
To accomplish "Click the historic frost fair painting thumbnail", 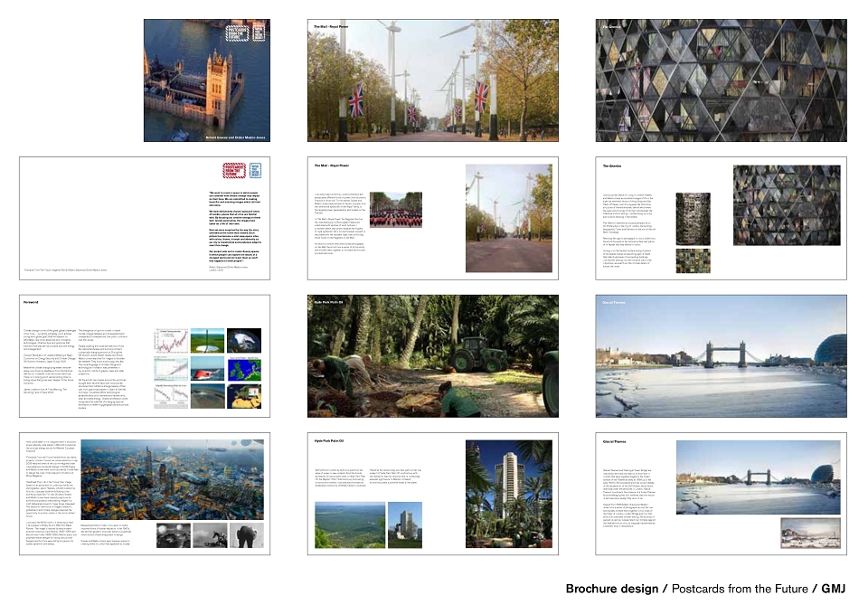I will point(810,533).
